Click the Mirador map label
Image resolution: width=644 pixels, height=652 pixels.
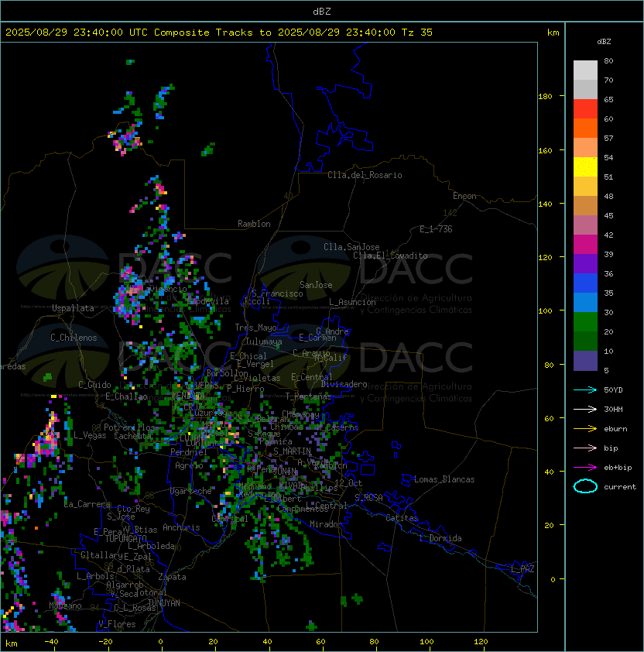(326, 524)
